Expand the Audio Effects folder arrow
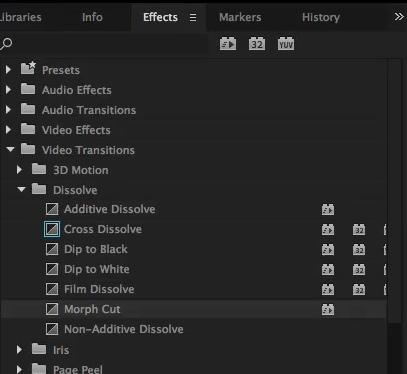The width and height of the screenshot is (407, 374). coord(8,90)
